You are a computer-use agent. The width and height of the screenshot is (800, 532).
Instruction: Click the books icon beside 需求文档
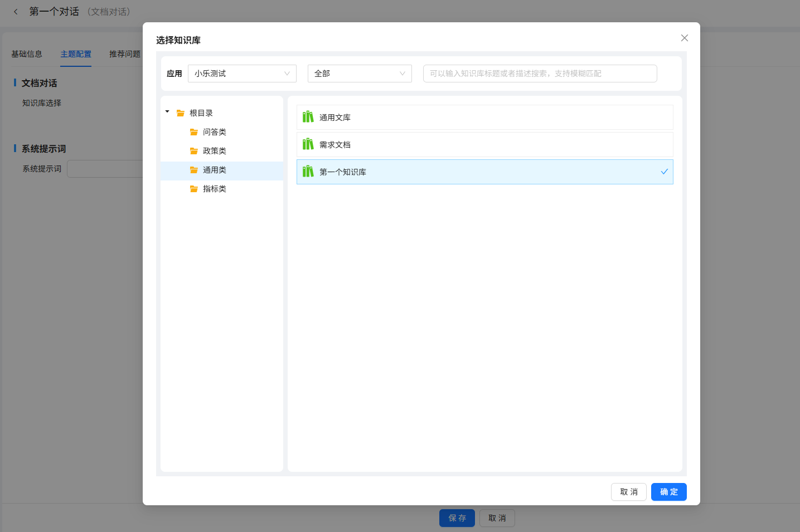point(308,144)
